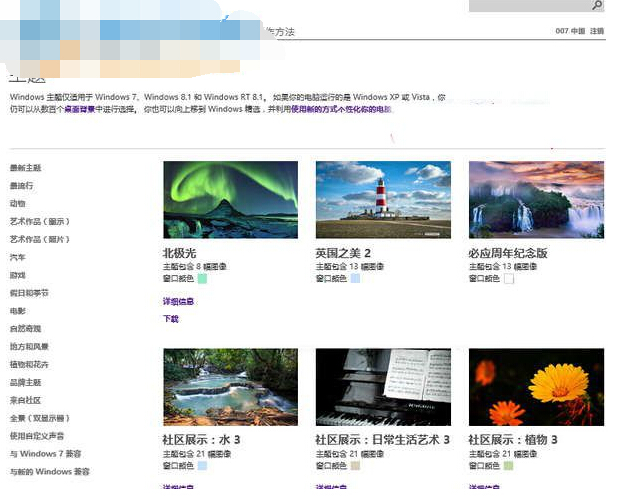Click the search magnifier icon
Image resolution: width=624 pixels, height=497 pixels.
[x=597, y=6]
